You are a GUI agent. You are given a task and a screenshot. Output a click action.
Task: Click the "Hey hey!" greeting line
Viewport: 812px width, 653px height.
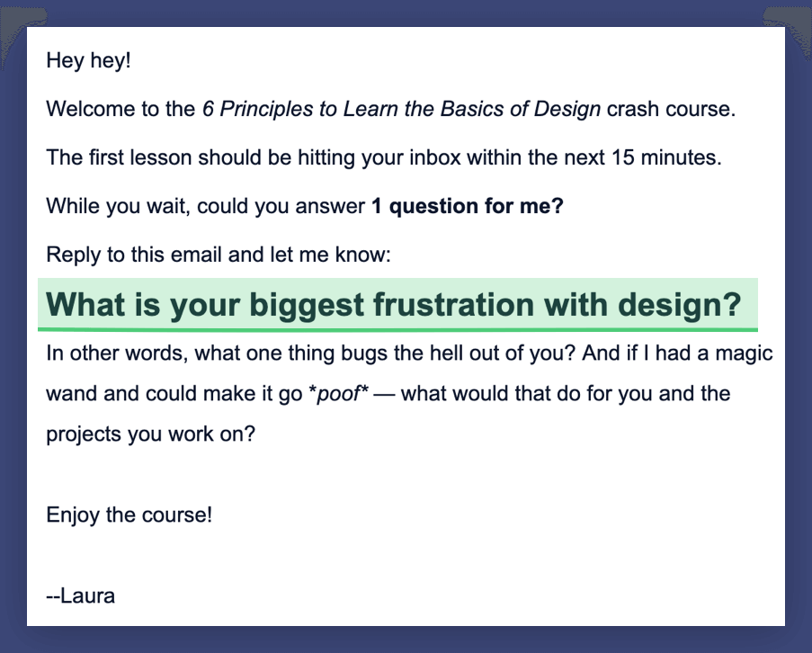click(88, 60)
